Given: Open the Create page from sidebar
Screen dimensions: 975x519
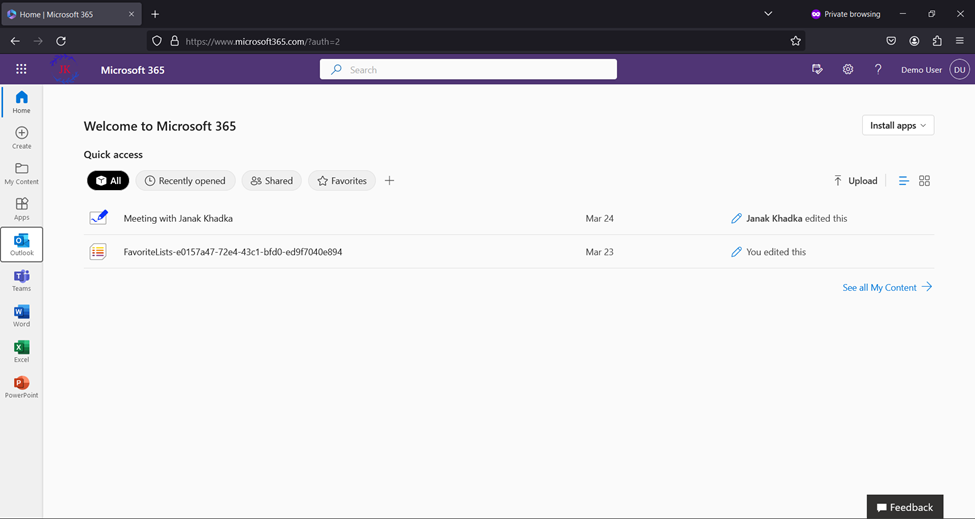Looking at the screenshot, I should (22, 137).
